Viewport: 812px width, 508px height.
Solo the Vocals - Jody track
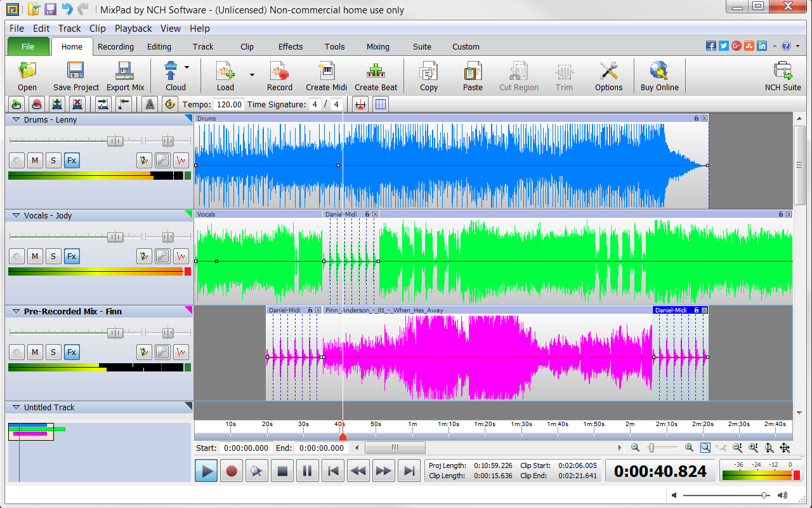(x=53, y=256)
